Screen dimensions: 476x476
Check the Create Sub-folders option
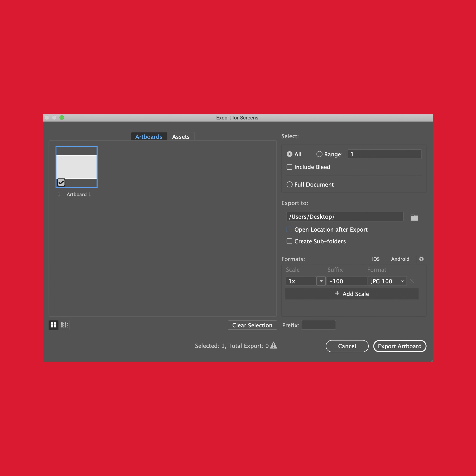[289, 241]
